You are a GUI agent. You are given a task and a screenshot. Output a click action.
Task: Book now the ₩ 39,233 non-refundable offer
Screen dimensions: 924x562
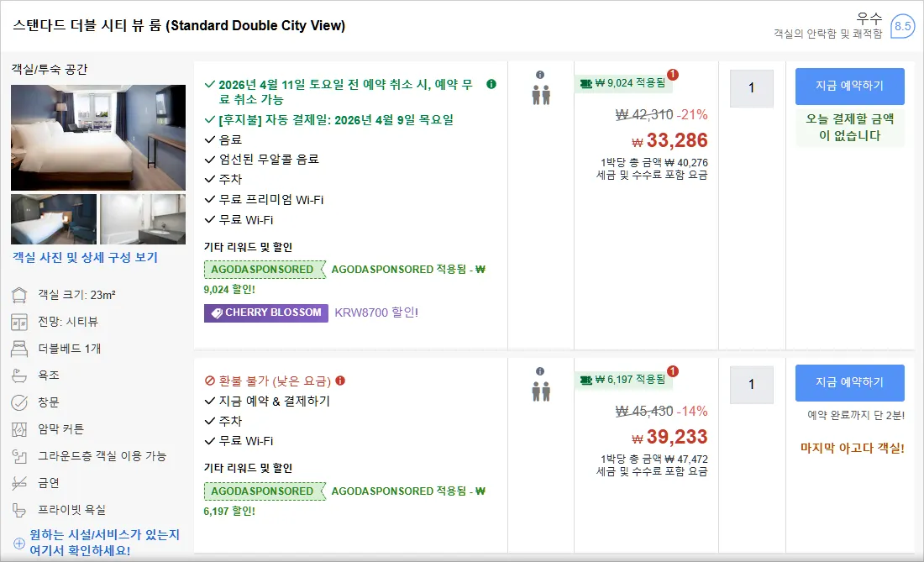point(850,382)
